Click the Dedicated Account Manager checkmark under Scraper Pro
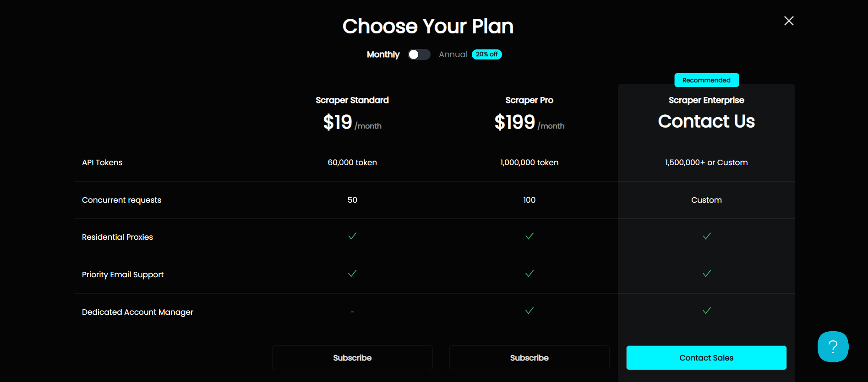Screen dimensions: 868x382 (x=529, y=311)
